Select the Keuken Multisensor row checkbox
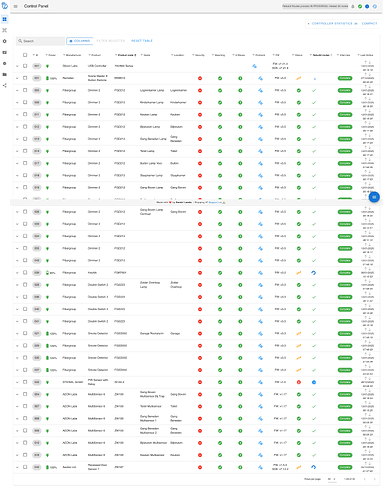Image resolution: width=383 pixels, height=500 pixels. click(x=25, y=455)
